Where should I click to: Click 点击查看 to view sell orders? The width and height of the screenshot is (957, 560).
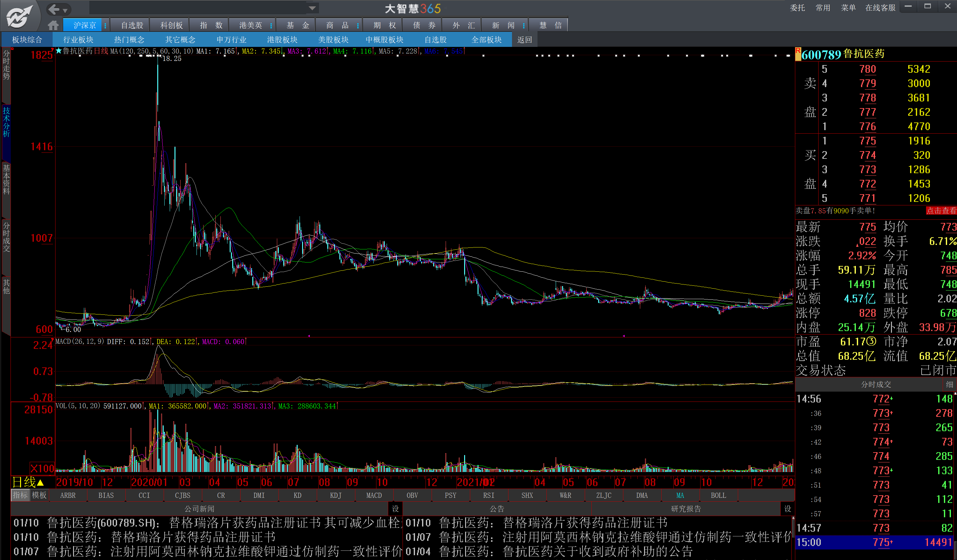[941, 211]
